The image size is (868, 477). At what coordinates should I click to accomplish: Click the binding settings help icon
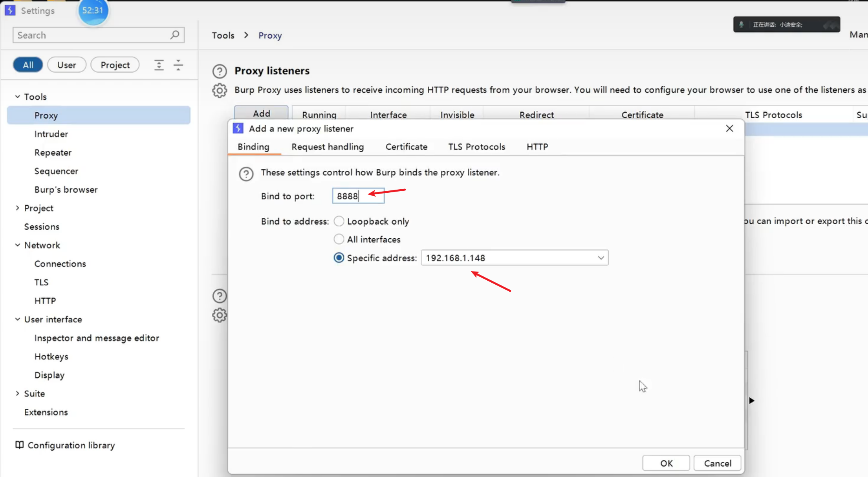coord(246,174)
